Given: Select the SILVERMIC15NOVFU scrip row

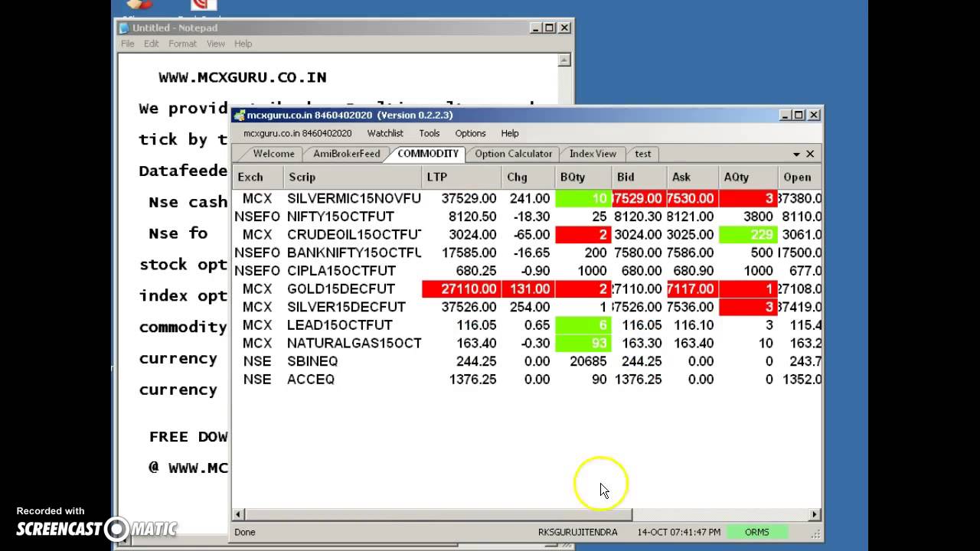Looking at the screenshot, I should 527,198.
